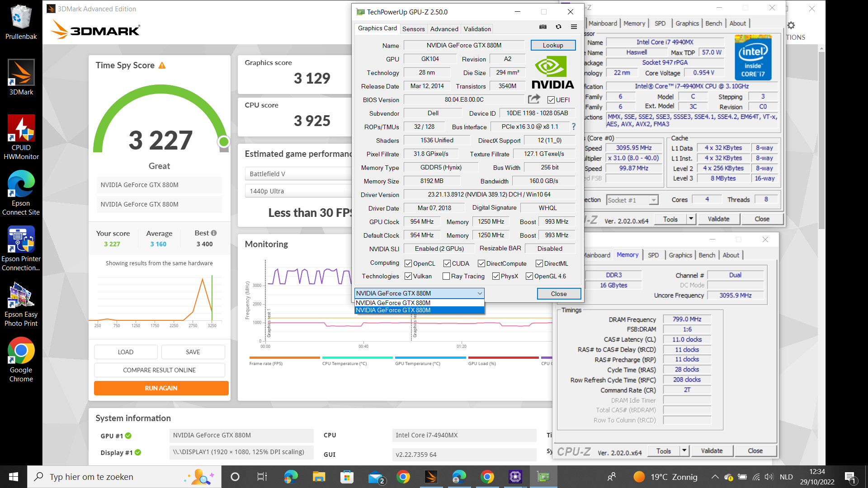This screenshot has width=868, height=488.
Task: Click the Windows Start button
Action: (14, 477)
